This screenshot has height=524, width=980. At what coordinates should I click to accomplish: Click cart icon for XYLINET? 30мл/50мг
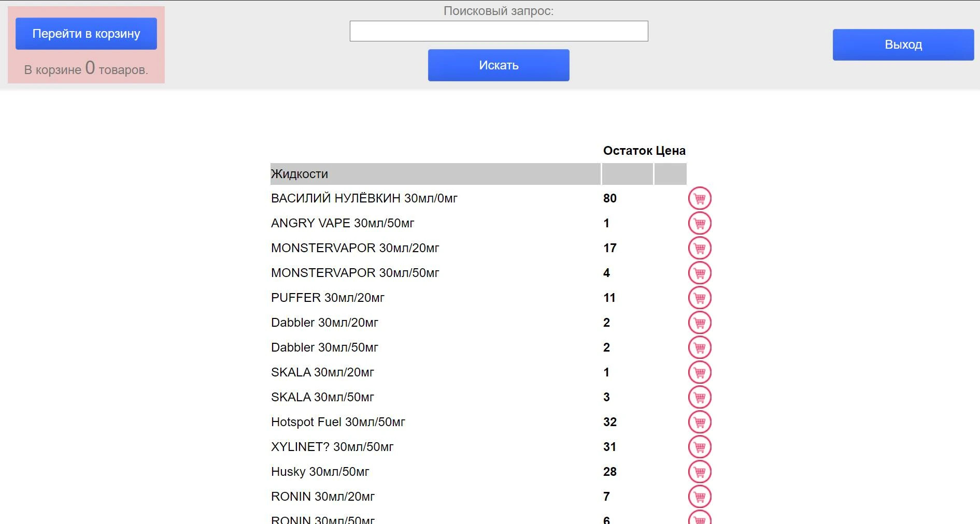699,447
